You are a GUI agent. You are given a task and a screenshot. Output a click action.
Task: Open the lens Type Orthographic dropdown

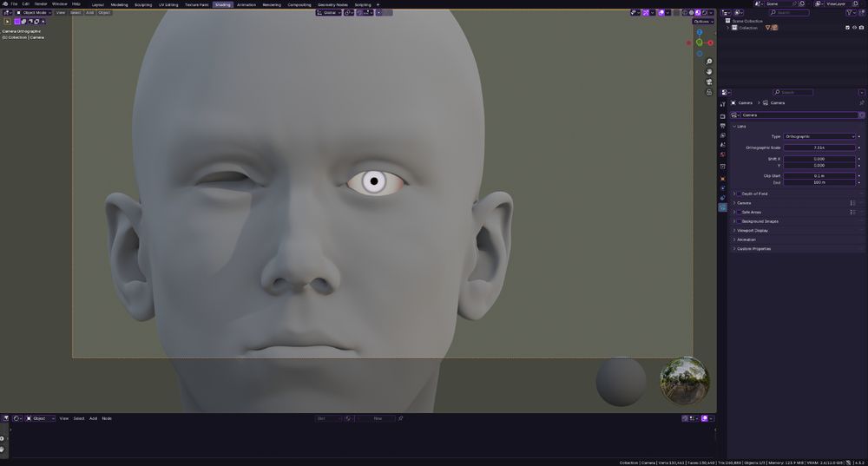(820, 136)
